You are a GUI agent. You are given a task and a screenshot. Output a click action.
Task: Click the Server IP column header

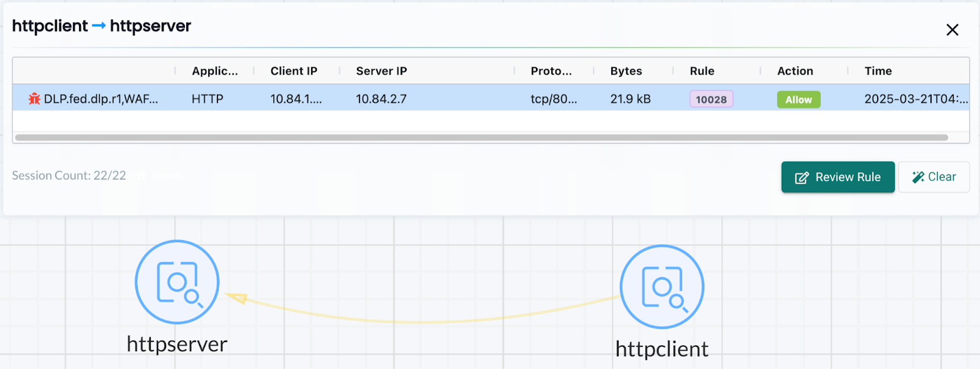click(x=381, y=71)
